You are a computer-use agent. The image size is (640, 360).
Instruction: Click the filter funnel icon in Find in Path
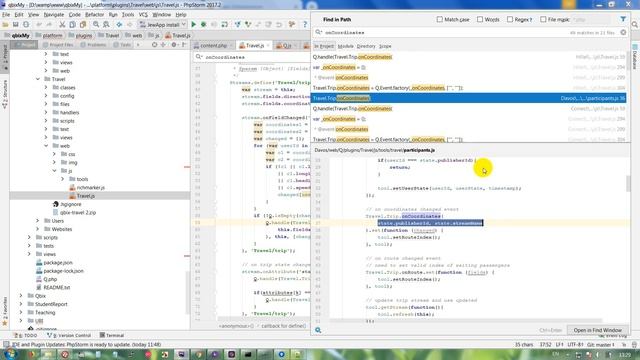(x=623, y=19)
